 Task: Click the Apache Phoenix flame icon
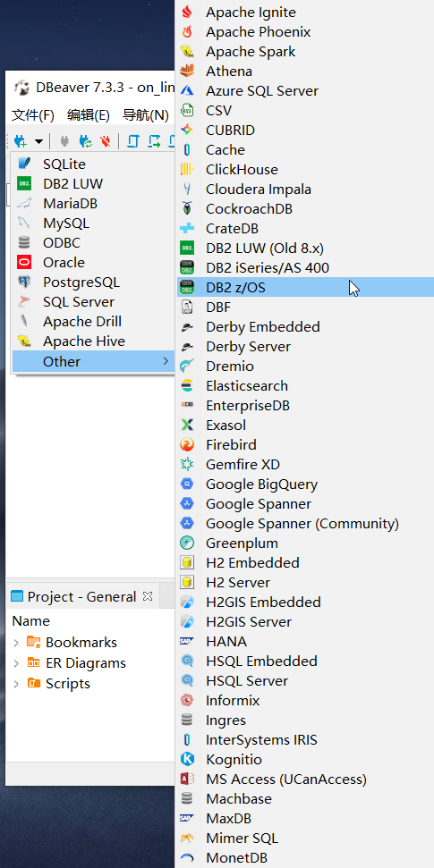(187, 32)
